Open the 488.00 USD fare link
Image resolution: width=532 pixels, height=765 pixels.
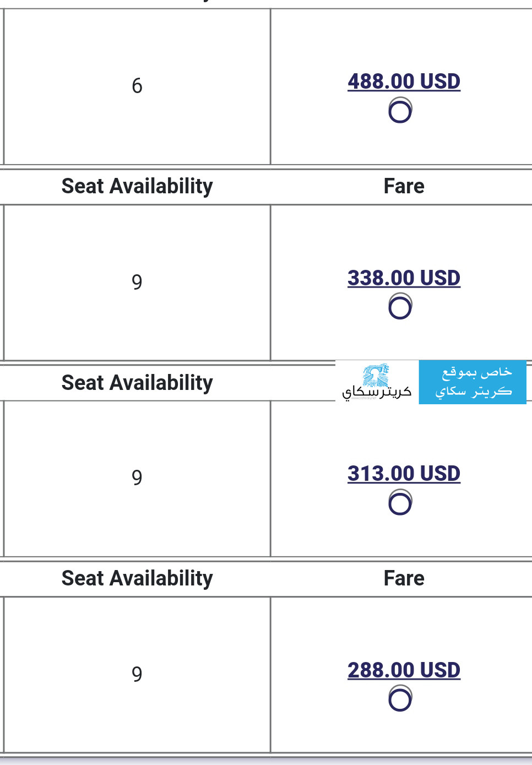(404, 82)
